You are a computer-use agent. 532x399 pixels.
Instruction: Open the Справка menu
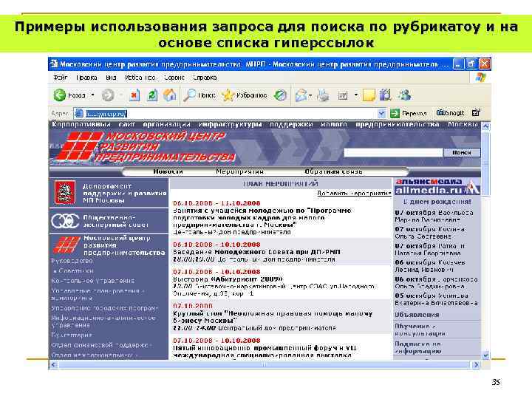tap(205, 78)
